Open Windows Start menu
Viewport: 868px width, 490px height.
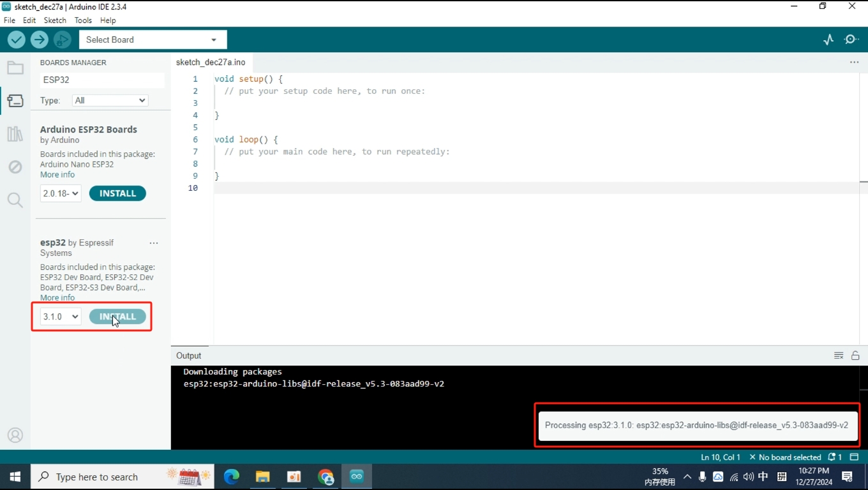[15, 477]
